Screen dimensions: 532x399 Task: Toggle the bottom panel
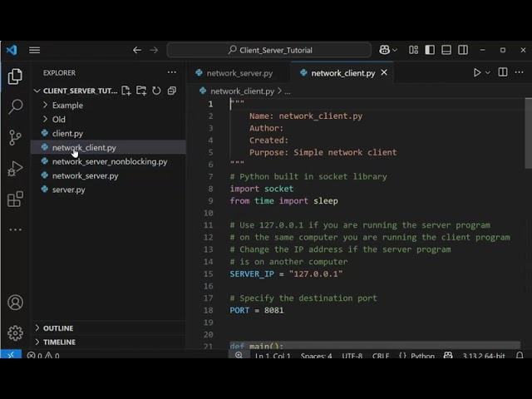coord(446,50)
